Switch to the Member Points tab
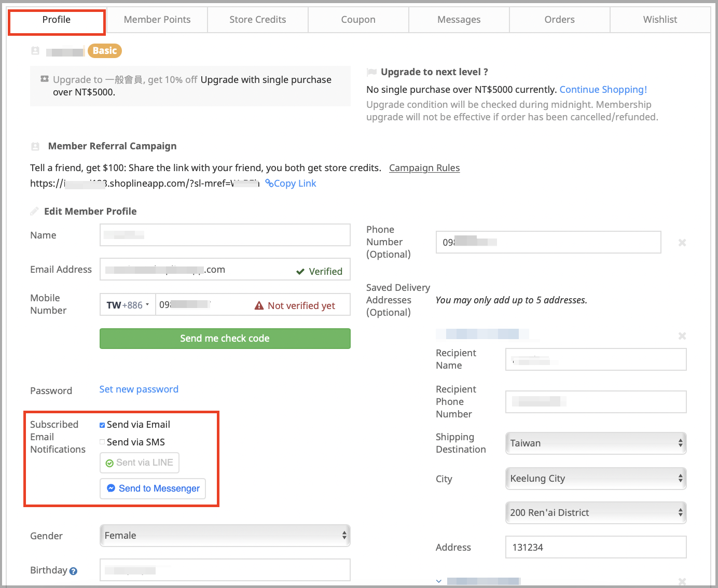The image size is (718, 588). coord(157,20)
